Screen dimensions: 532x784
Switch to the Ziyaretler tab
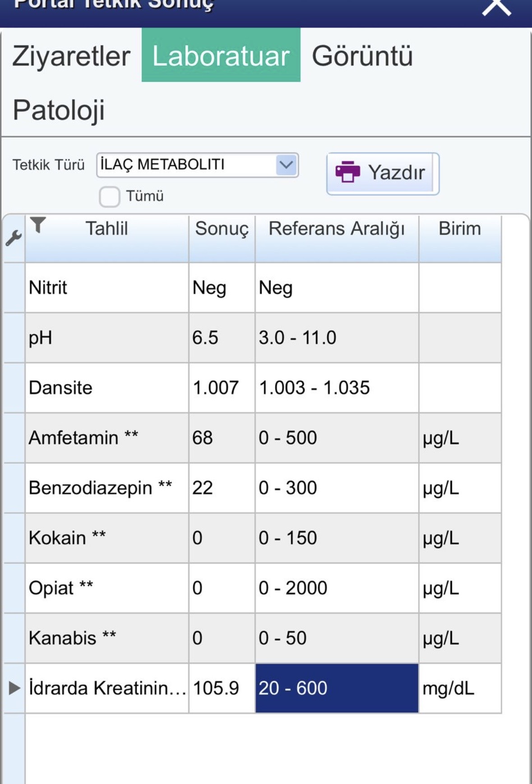(71, 56)
